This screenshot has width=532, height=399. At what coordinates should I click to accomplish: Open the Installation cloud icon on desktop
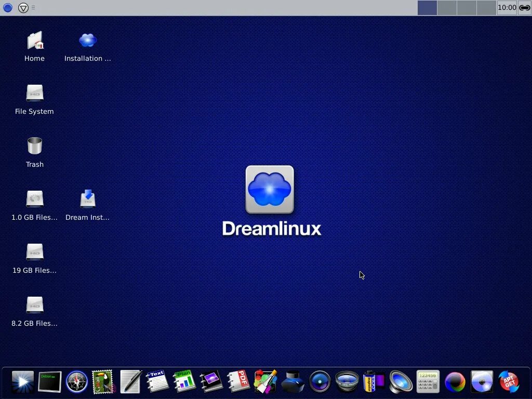click(87, 40)
